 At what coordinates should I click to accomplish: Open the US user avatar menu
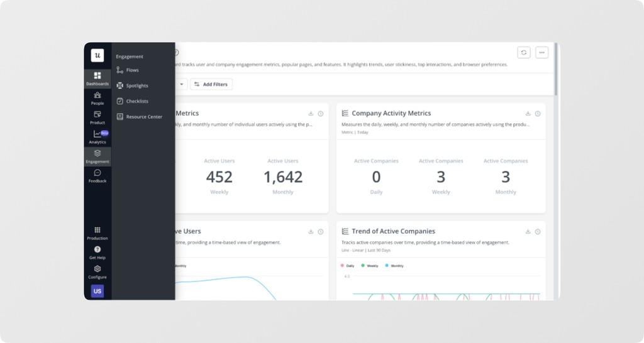(x=97, y=291)
